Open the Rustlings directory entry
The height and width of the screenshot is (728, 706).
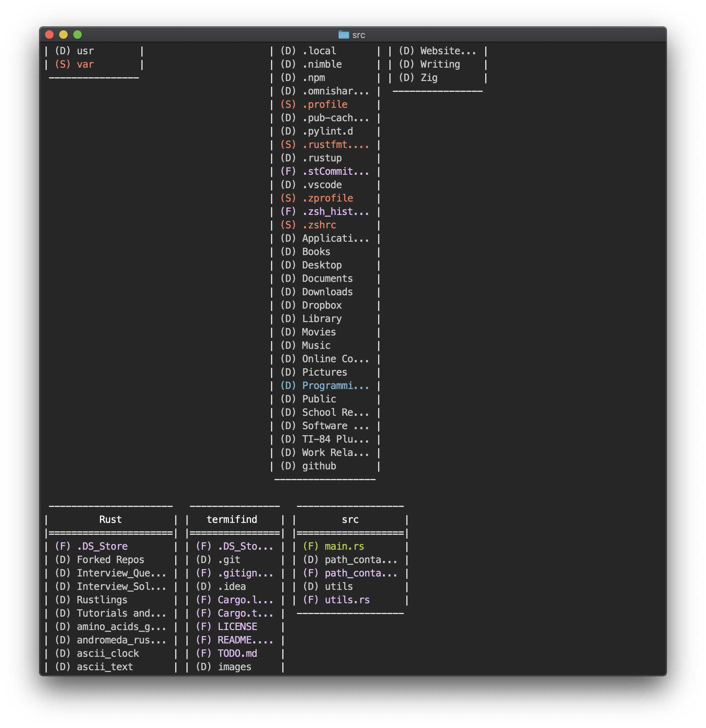click(102, 600)
